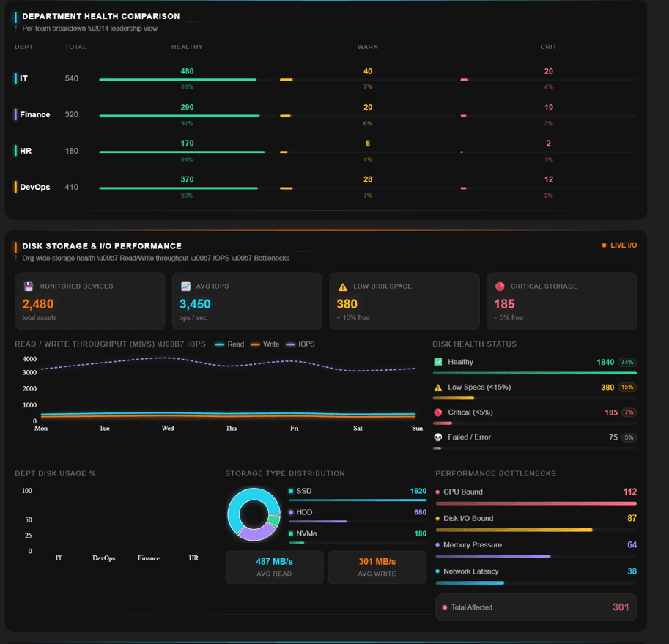Toggle the Read series in chart legend
This screenshot has height=644, width=669.
pos(229,344)
